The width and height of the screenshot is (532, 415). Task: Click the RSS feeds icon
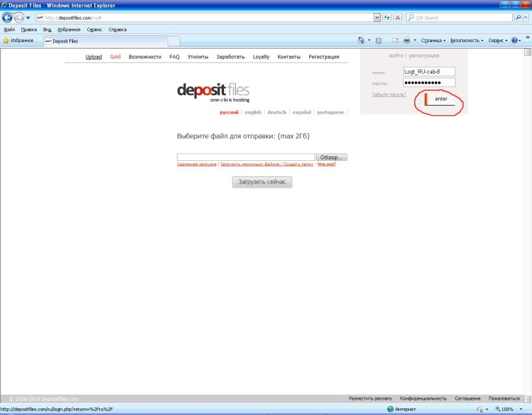pyautogui.click(x=378, y=41)
